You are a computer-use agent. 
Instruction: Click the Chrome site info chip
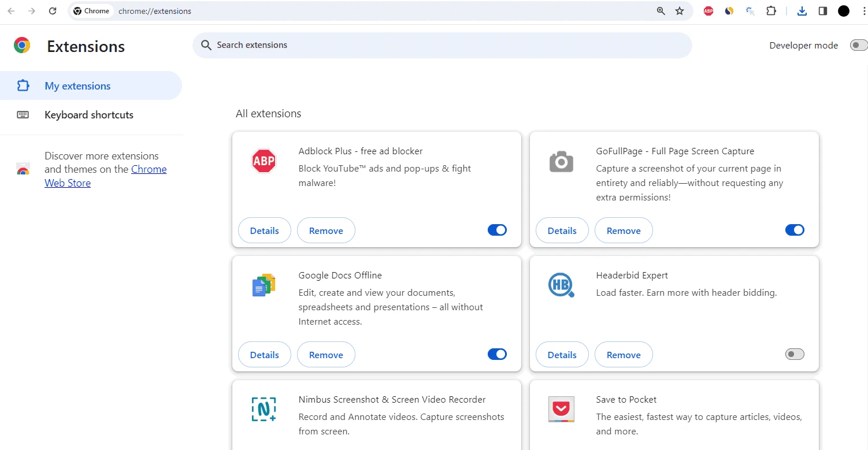[91, 11]
